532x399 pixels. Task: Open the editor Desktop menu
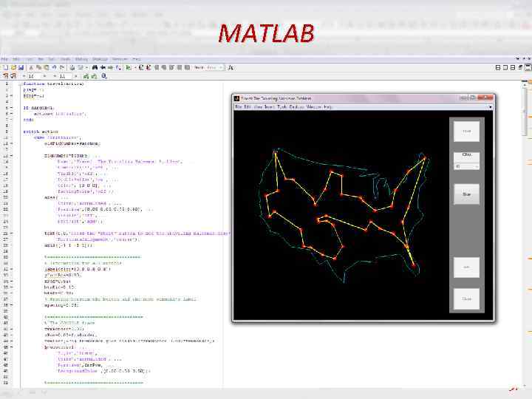(x=100, y=59)
